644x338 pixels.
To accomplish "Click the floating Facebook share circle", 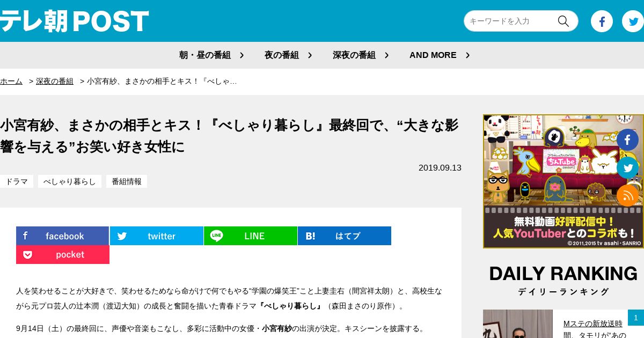I will point(627,139).
